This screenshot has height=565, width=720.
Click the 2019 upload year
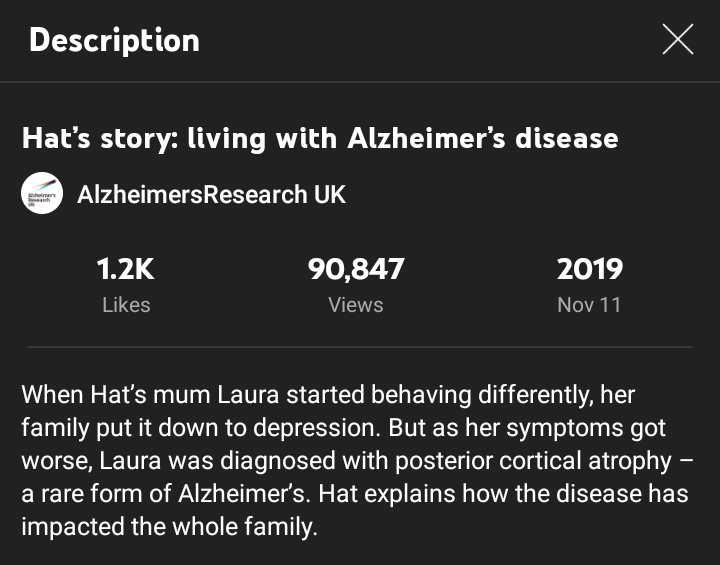click(x=589, y=269)
